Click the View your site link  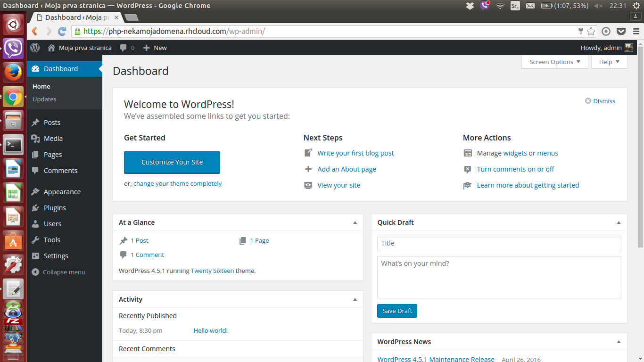click(x=339, y=185)
